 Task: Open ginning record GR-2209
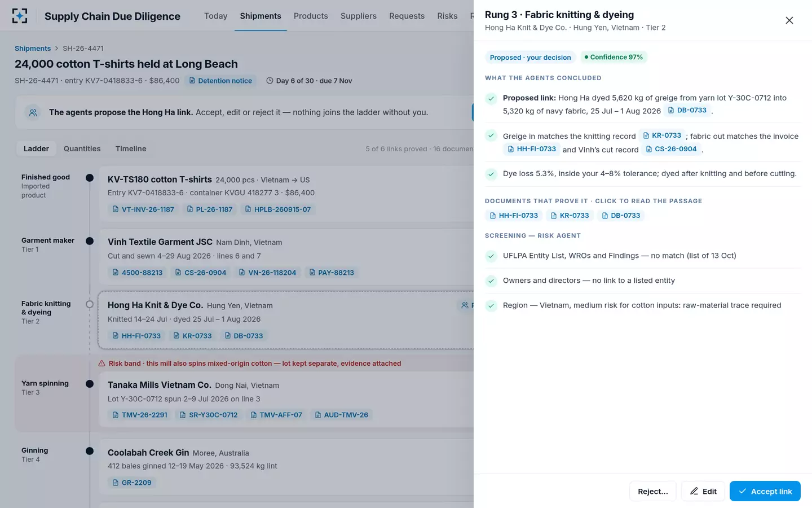[x=131, y=483]
